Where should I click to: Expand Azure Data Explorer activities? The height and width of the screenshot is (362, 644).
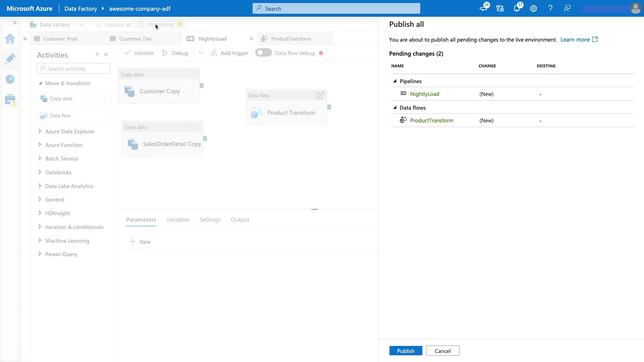coord(40,131)
